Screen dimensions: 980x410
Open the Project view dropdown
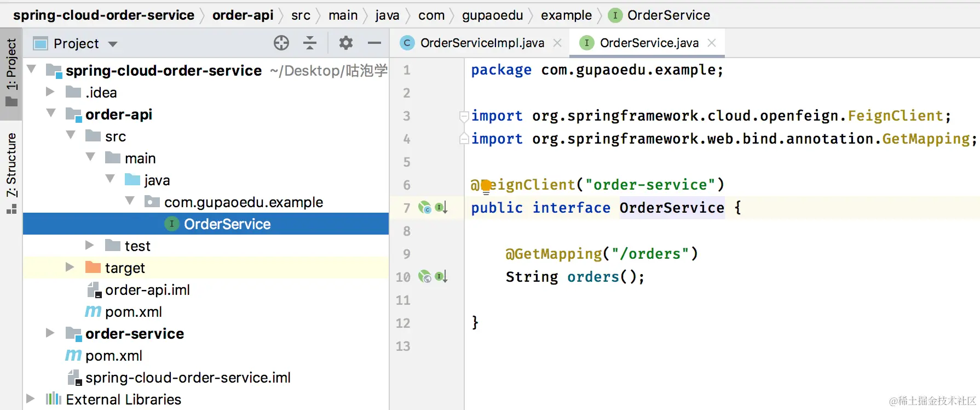[x=113, y=44]
